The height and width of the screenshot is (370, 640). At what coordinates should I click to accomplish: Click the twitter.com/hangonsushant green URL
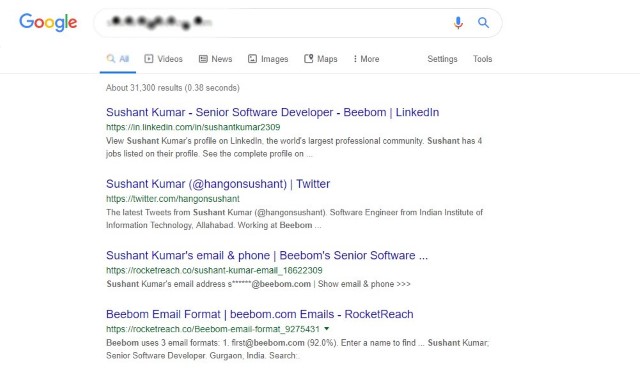[x=173, y=199]
